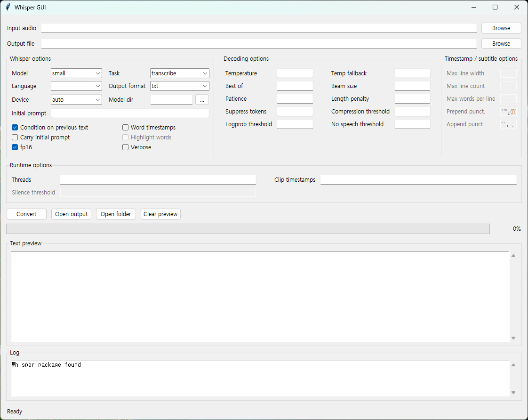Minimize the Whisper GUI window
Viewport: 528px width, 420px height.
474,7
